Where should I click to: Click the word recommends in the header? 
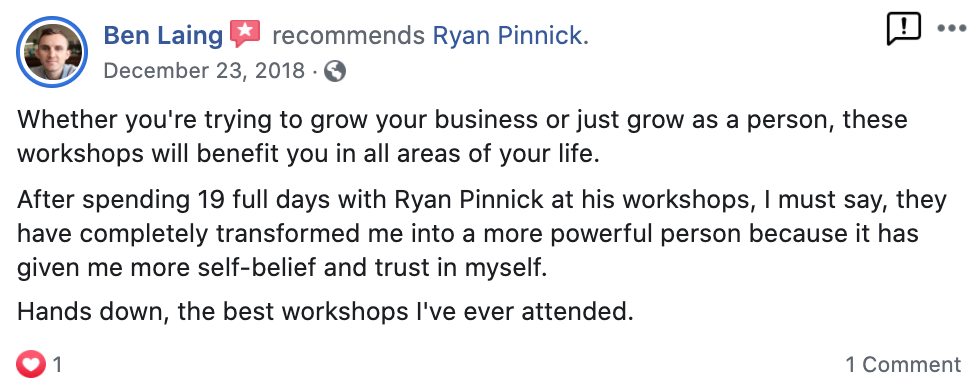[348, 36]
